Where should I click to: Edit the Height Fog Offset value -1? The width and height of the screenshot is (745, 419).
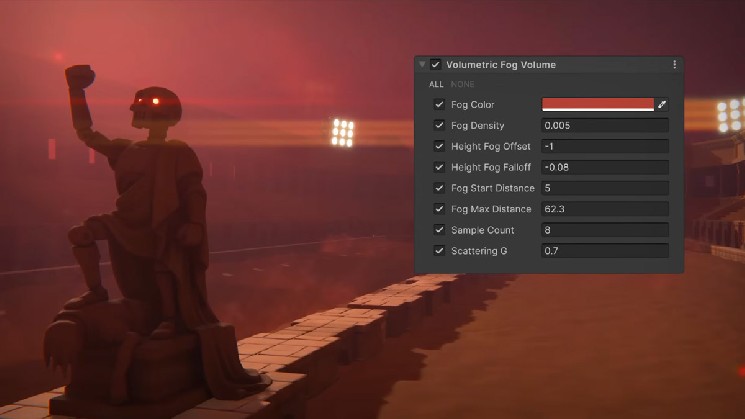pos(605,146)
